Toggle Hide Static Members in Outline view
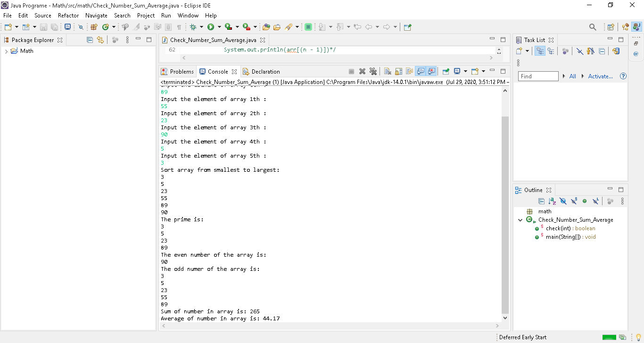The height and width of the screenshot is (343, 644). coord(574,201)
